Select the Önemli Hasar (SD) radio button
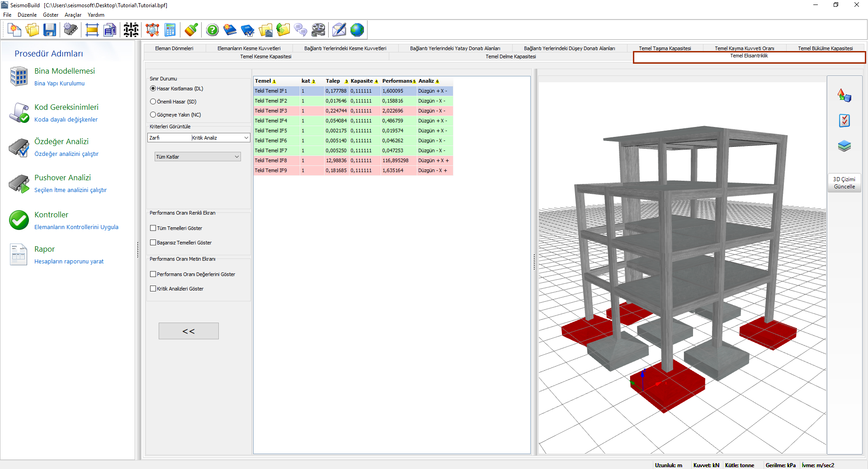This screenshot has height=469, width=868. point(153,102)
